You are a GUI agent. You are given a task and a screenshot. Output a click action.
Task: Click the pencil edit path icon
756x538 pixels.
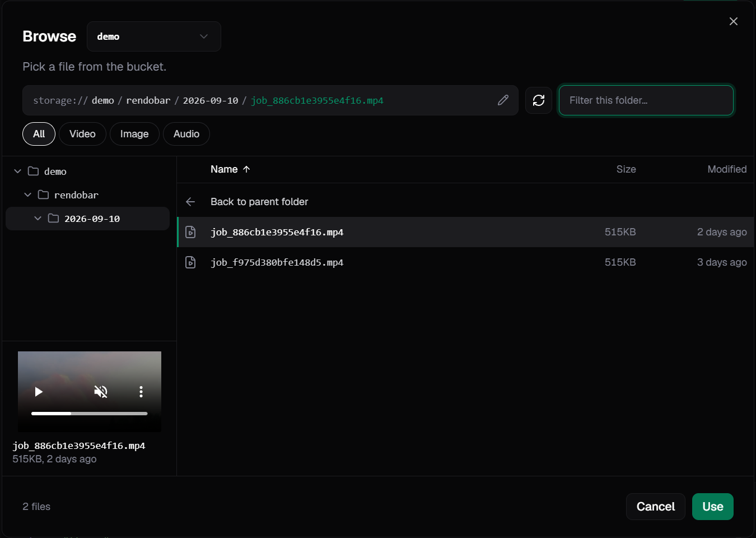tap(503, 100)
